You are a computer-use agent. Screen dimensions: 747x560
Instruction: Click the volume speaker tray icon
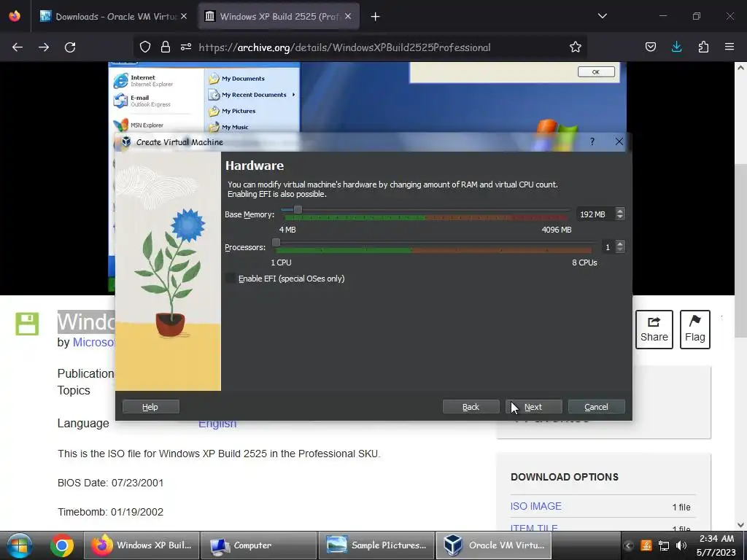point(681,545)
